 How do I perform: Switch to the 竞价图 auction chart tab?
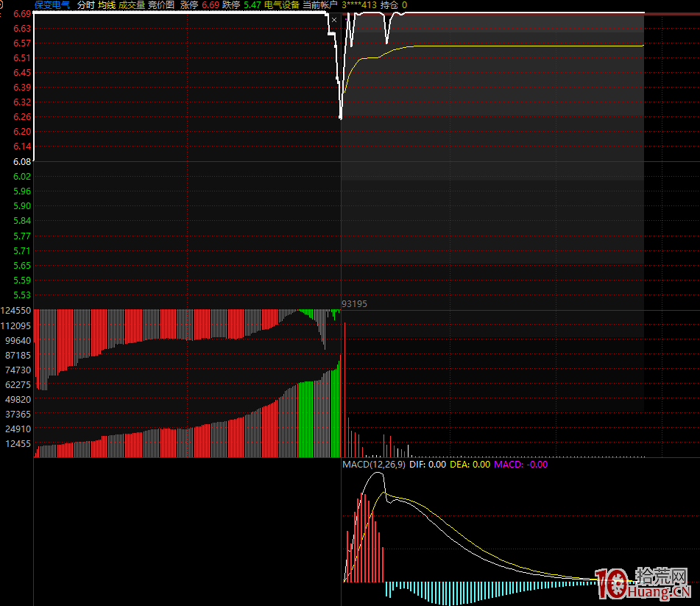(x=161, y=5)
